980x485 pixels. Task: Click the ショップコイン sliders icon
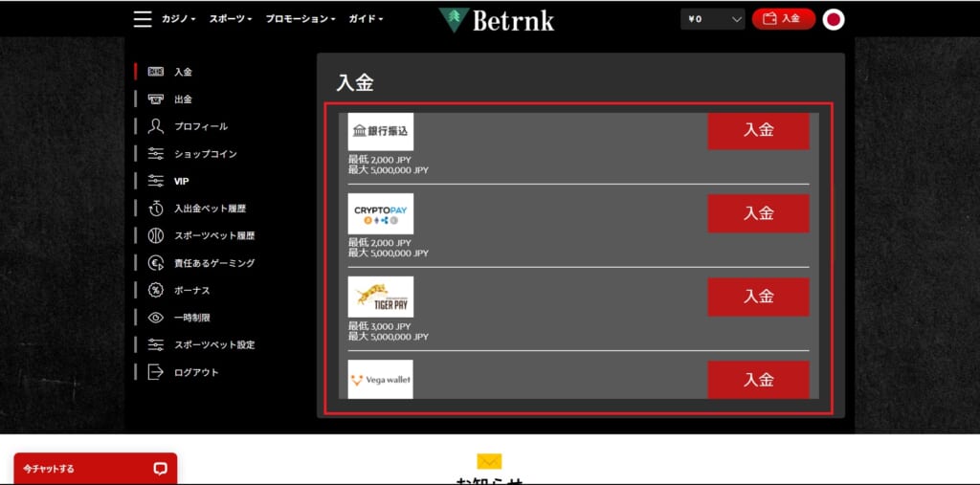(156, 154)
